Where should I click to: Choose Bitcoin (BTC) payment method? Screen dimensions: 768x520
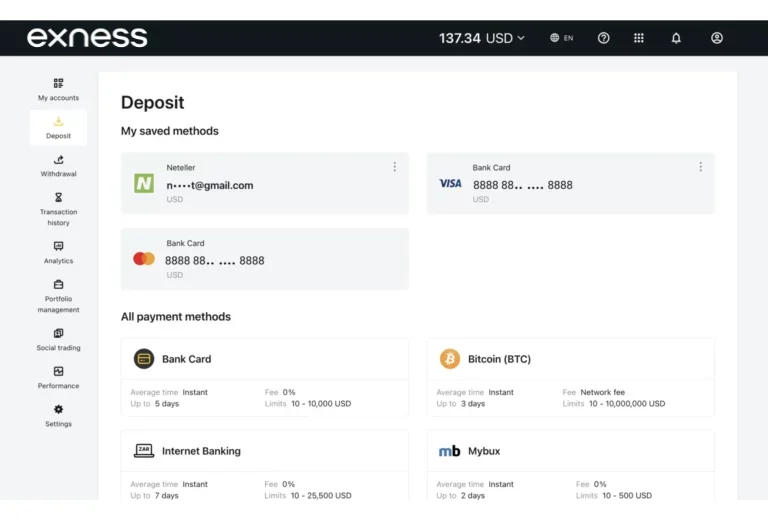tap(570, 359)
